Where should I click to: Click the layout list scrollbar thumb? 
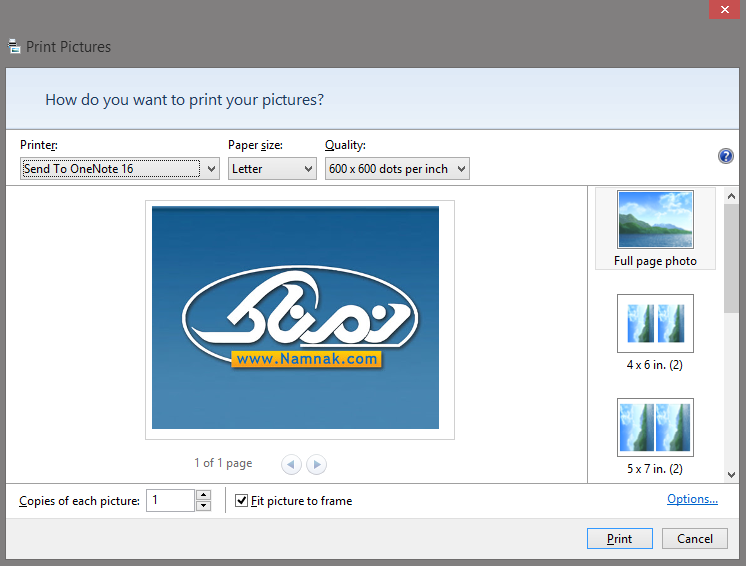pos(731,258)
